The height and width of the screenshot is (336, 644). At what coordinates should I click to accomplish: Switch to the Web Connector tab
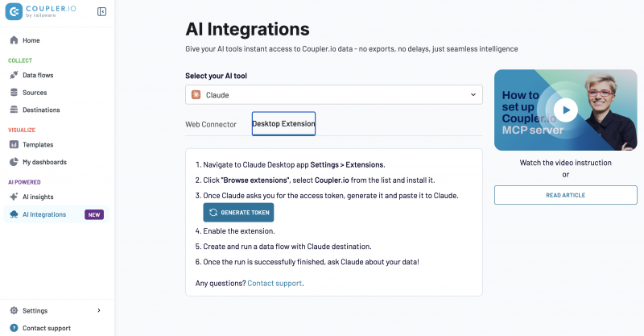pyautogui.click(x=211, y=124)
